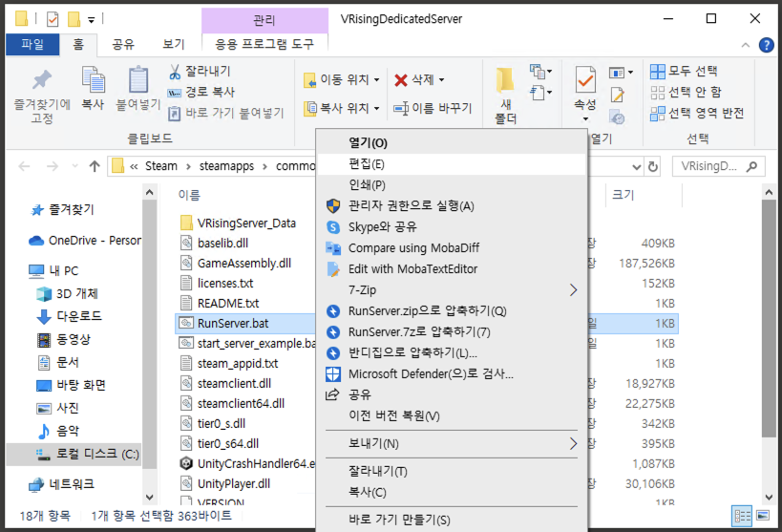This screenshot has width=782, height=532.
Task: Select the GameAssembly.dll file
Action: [236, 263]
